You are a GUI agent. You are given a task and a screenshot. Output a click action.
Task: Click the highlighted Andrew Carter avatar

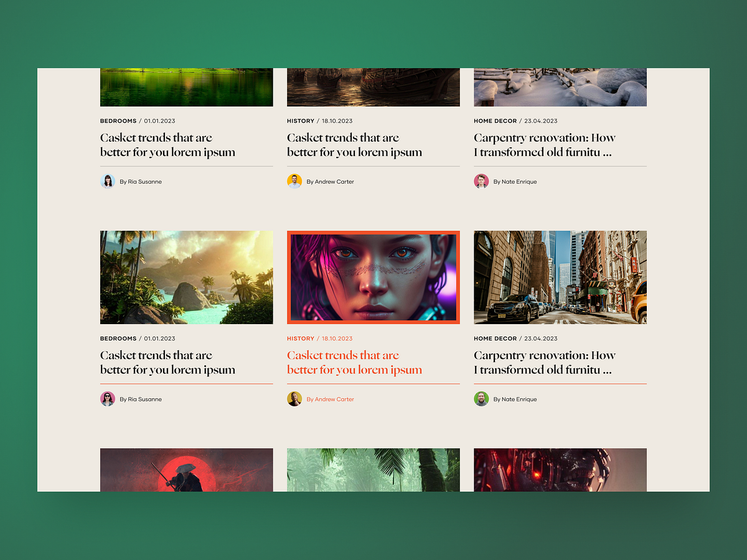pos(294,399)
